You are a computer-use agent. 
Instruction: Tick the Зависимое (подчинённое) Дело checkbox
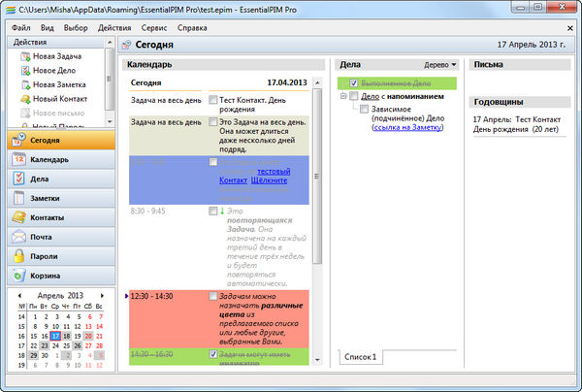pos(365,110)
